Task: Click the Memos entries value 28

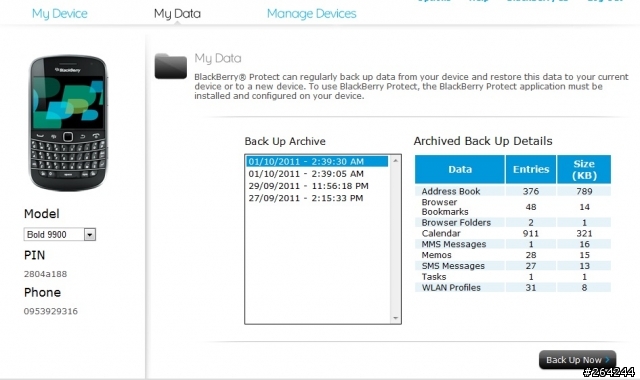Action: click(531, 255)
